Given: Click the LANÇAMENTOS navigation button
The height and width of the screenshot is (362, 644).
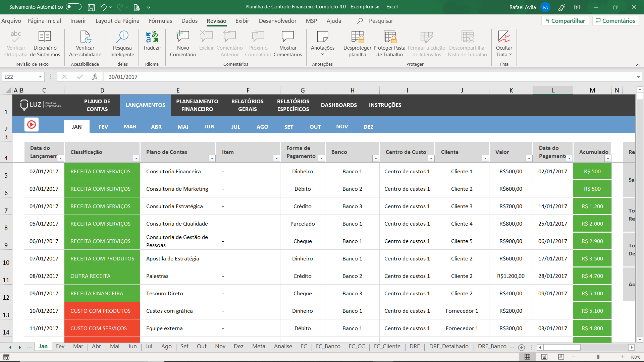Looking at the screenshot, I should pos(146,105).
